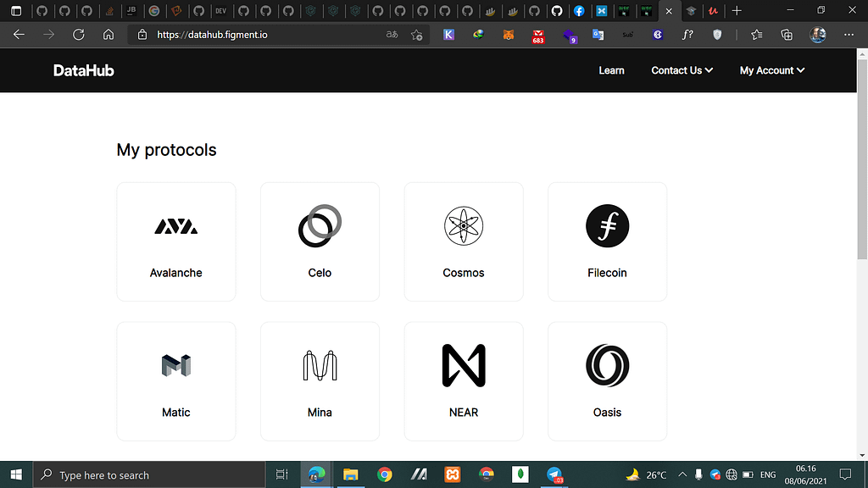
Task: Open the MetaMask fox extension
Action: pos(509,34)
